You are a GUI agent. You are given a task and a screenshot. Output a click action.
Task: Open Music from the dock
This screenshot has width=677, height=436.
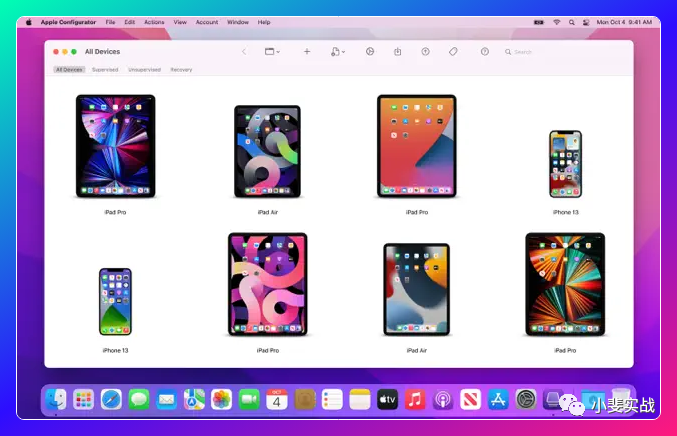pyautogui.click(x=415, y=399)
